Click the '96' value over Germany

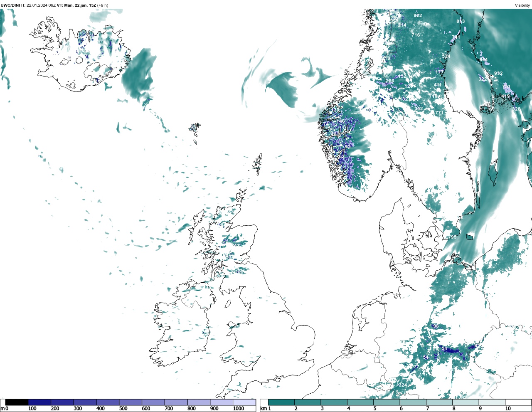436,326
